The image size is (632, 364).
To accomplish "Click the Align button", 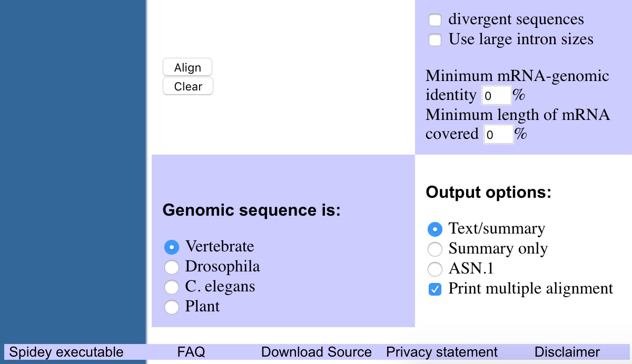I will [x=187, y=67].
